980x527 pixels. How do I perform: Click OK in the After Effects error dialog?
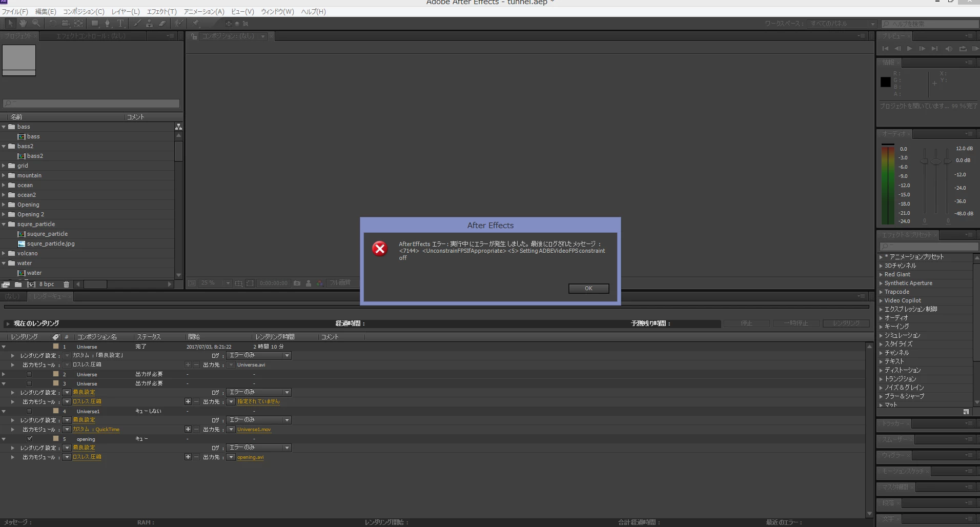588,288
